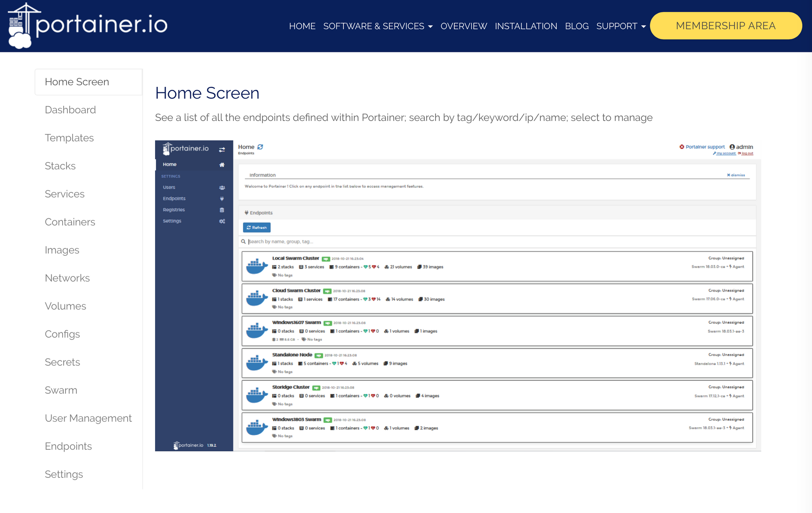The image size is (812, 513).
Task: Click the Windows1607 Swarm endpoint name
Action: pyautogui.click(x=296, y=323)
